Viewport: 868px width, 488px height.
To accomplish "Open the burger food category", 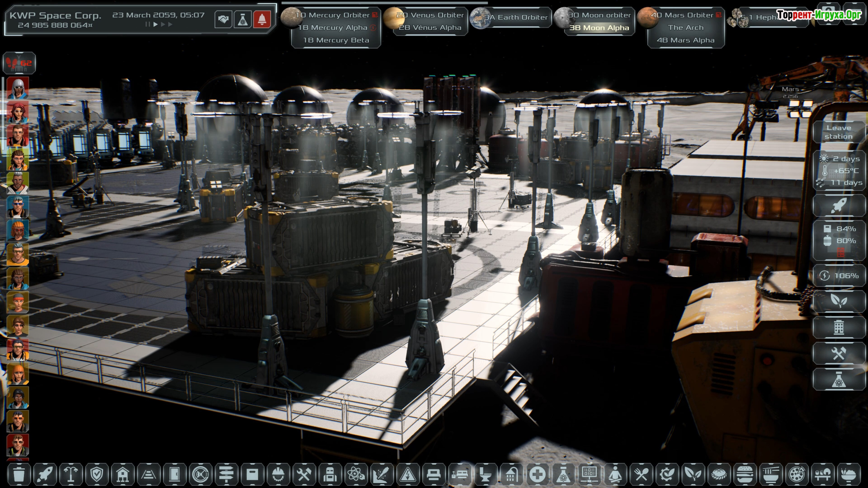I will (745, 474).
